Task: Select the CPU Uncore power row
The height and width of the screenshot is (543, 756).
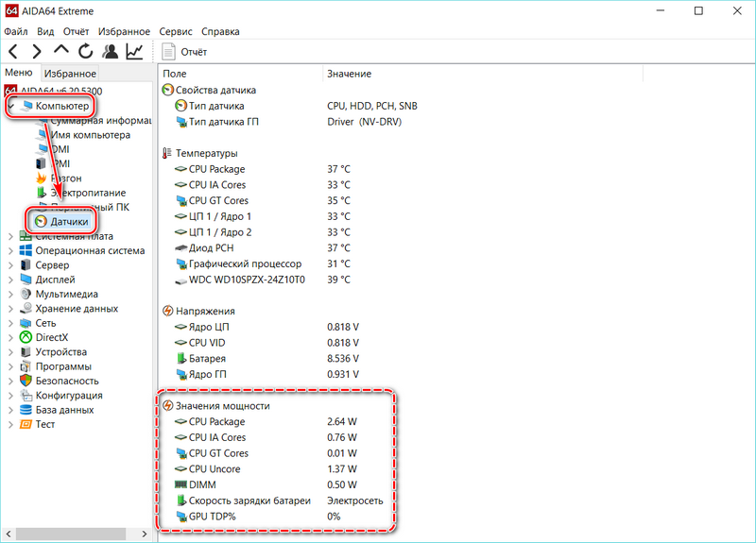Action: pyautogui.click(x=215, y=468)
